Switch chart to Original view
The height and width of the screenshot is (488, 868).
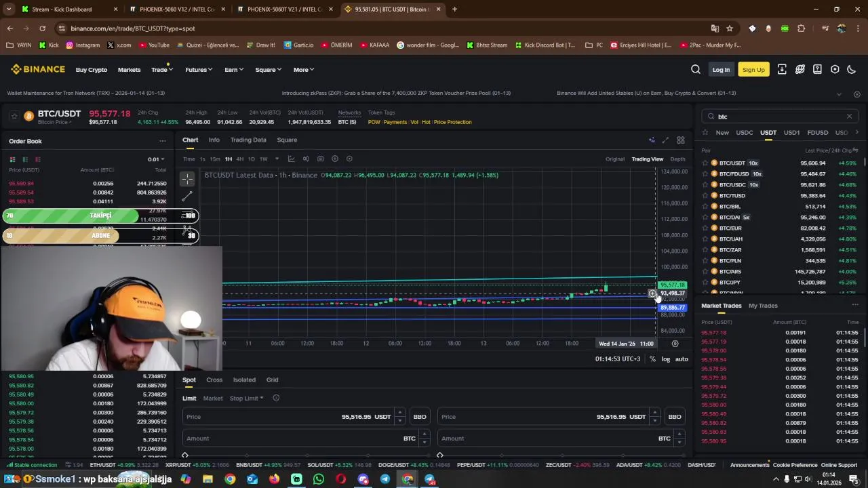coord(615,159)
